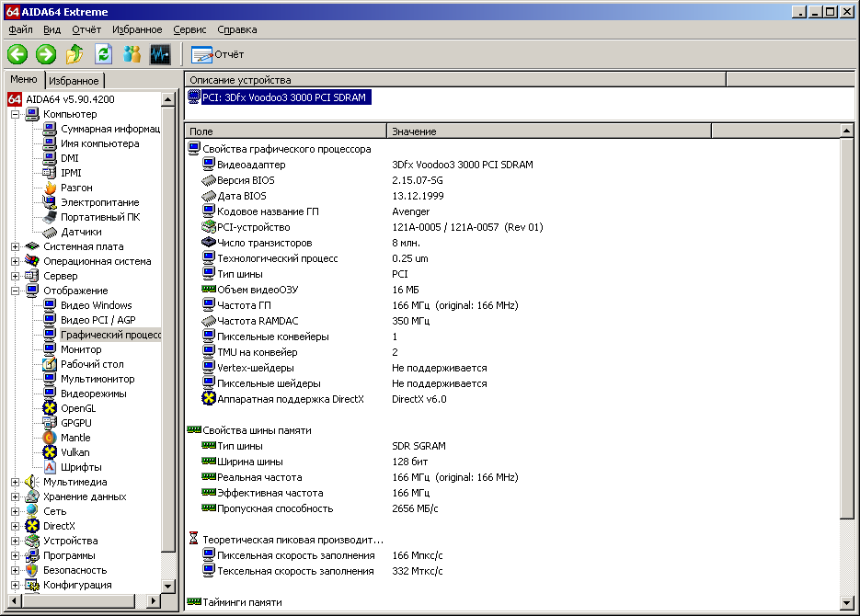The width and height of the screenshot is (860, 616).
Task: Expand the Мультимедиа tree node
Action: 16,483
